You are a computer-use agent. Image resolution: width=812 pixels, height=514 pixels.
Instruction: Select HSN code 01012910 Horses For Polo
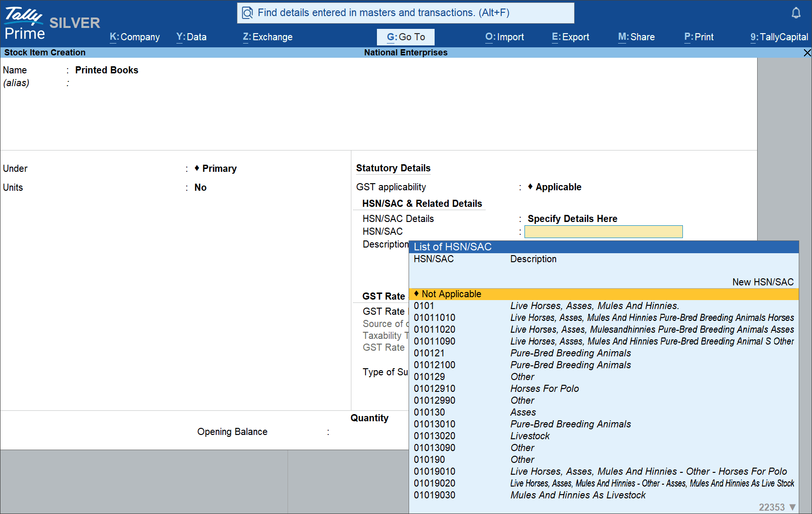pos(604,389)
